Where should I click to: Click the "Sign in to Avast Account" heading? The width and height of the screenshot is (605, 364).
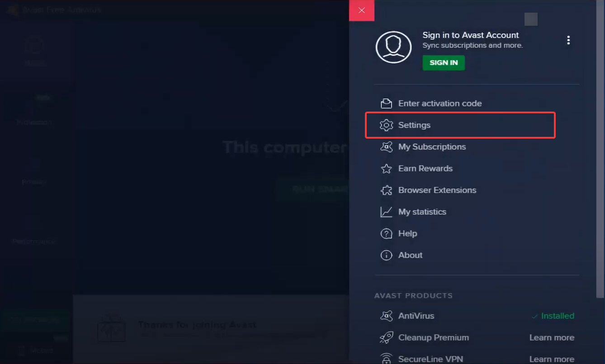(x=471, y=35)
